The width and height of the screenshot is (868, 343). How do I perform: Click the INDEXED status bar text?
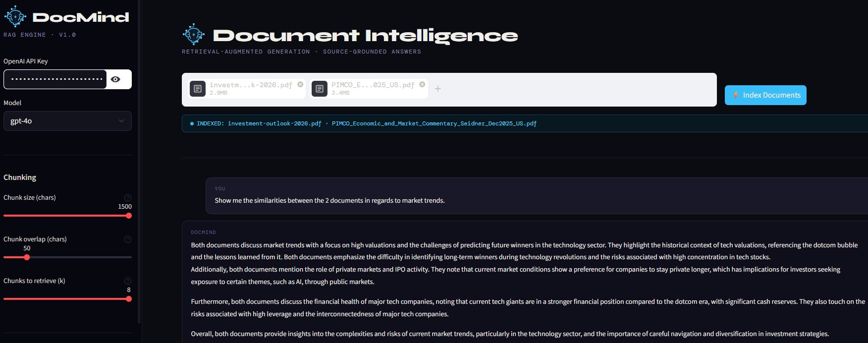[367, 123]
